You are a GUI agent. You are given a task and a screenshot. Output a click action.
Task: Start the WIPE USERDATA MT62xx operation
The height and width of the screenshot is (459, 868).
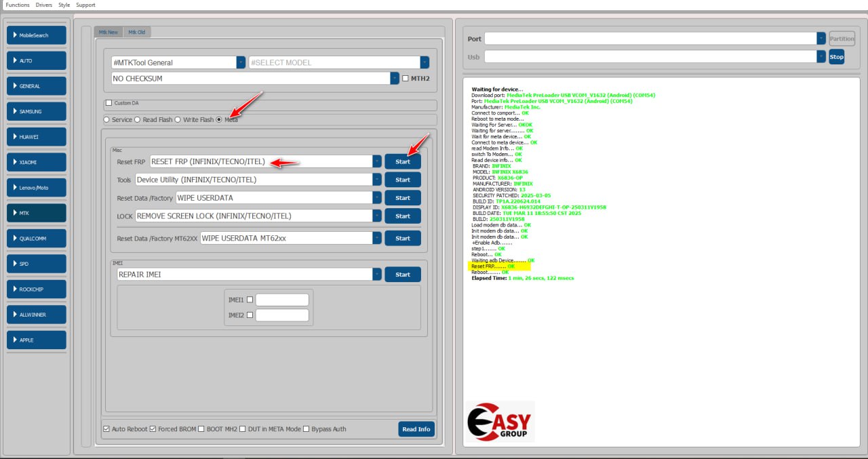point(403,238)
